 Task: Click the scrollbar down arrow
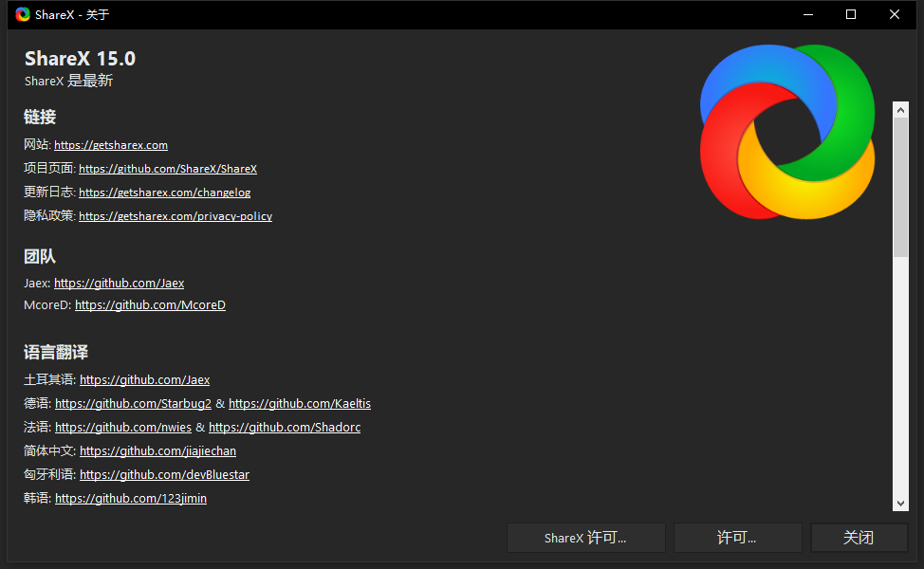click(900, 504)
